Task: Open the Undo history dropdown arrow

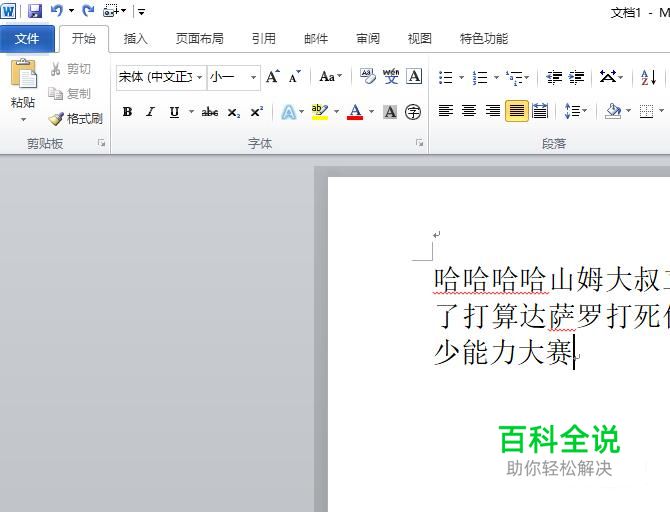Action: [x=71, y=11]
